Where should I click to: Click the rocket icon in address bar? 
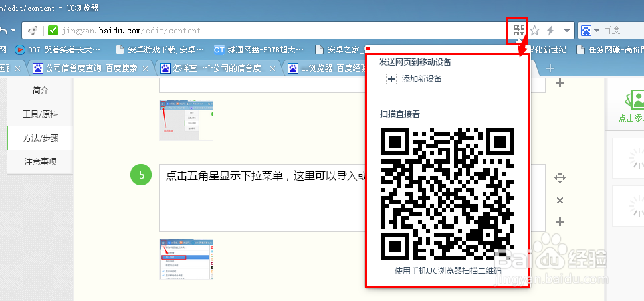[33, 30]
